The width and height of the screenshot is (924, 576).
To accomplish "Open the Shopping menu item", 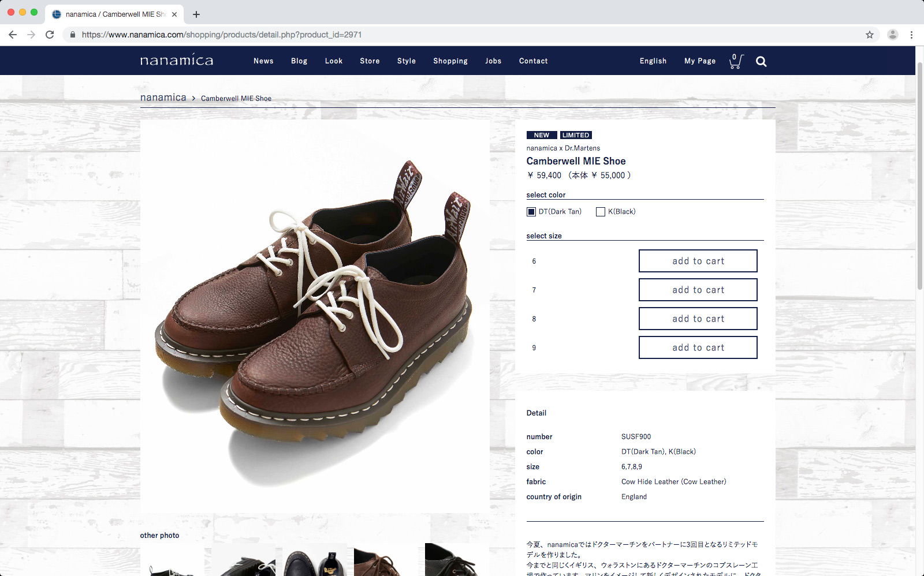I will point(450,61).
